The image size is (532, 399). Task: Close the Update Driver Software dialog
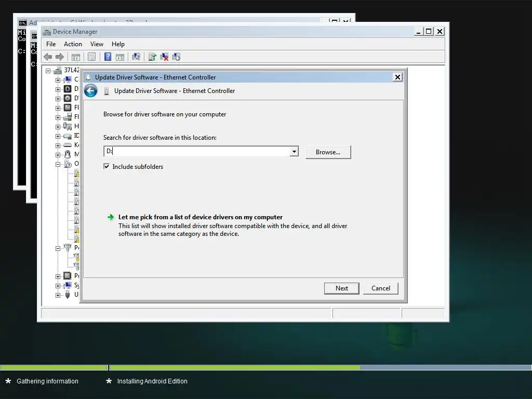point(397,77)
